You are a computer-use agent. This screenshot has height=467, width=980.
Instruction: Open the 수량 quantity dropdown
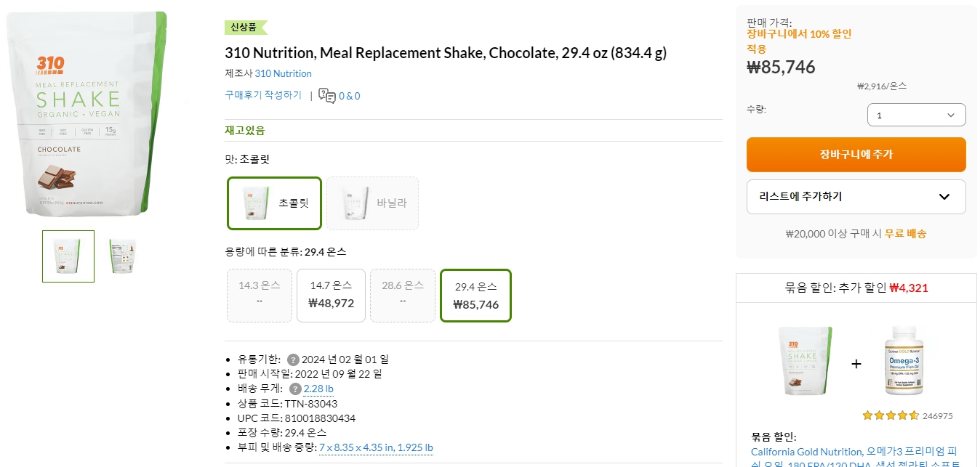[x=916, y=114]
